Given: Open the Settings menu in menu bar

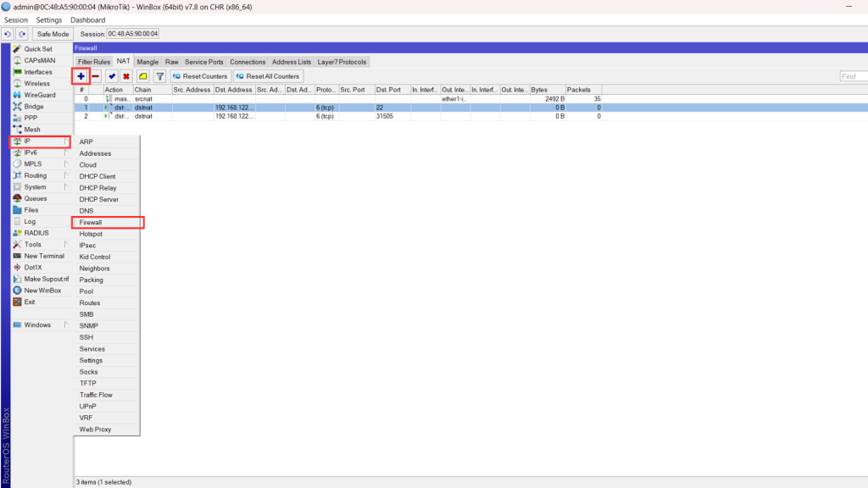Looking at the screenshot, I should (49, 19).
